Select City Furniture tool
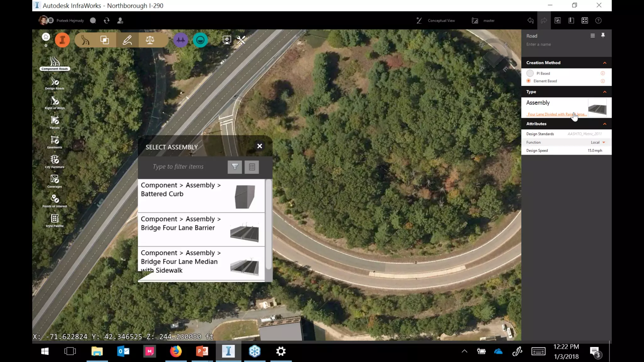Screen dimensions: 644x362 [55, 162]
